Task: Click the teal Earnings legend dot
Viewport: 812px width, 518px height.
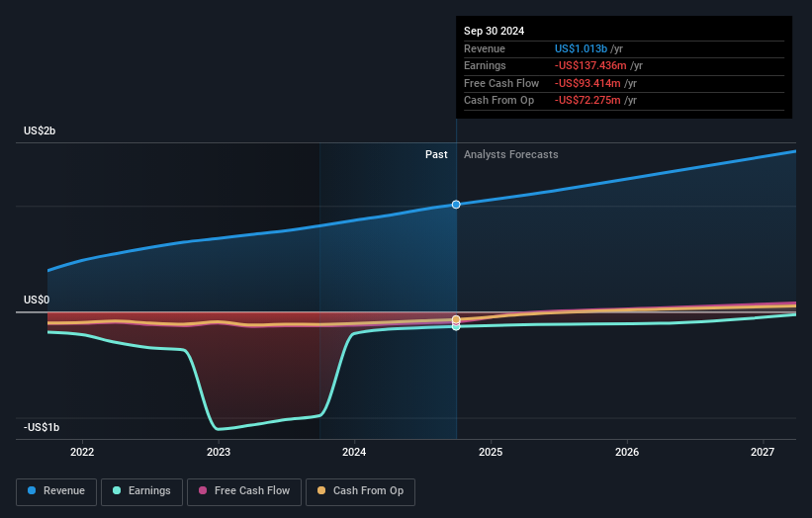Action: pyautogui.click(x=117, y=490)
